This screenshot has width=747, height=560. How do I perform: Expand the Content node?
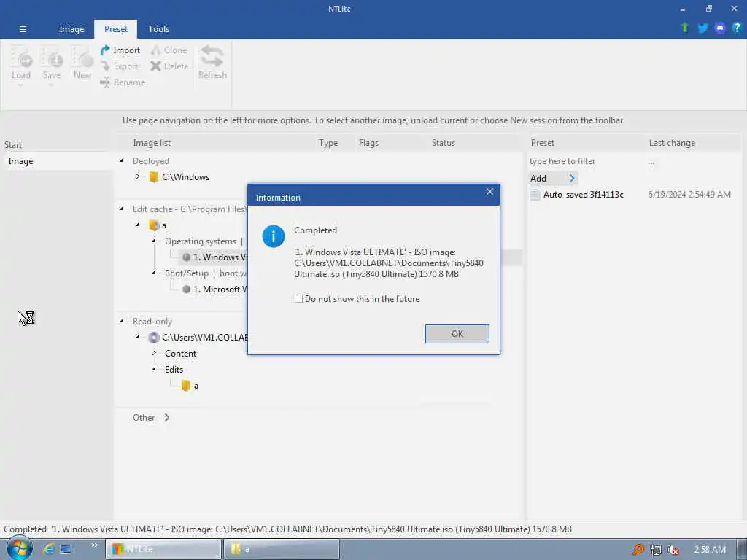153,353
